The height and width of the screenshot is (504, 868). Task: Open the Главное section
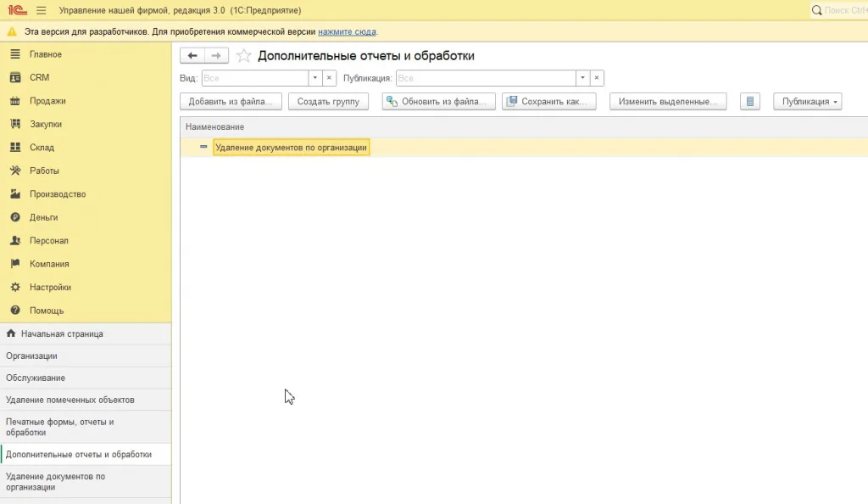tap(86, 53)
